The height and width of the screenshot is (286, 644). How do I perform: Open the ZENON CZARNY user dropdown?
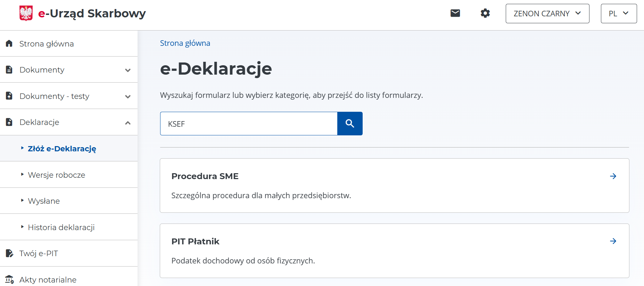pos(547,14)
